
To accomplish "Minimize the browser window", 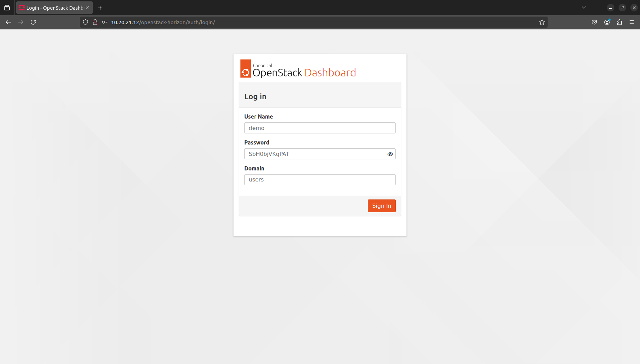I will [611, 8].
